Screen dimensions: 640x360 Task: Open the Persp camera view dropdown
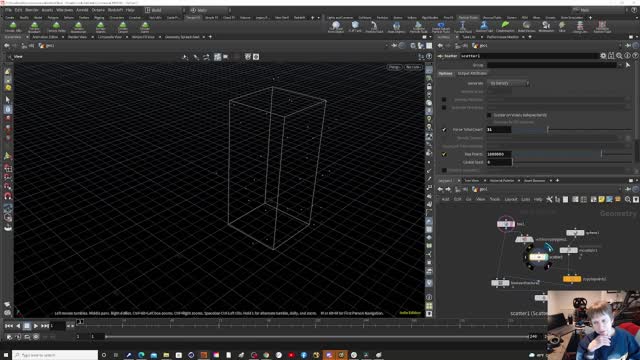click(x=394, y=67)
